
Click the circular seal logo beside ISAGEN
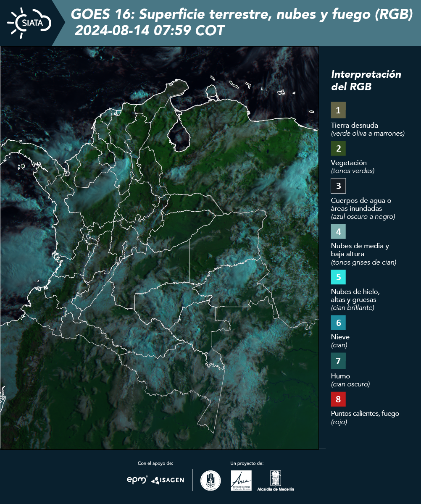click(210, 480)
